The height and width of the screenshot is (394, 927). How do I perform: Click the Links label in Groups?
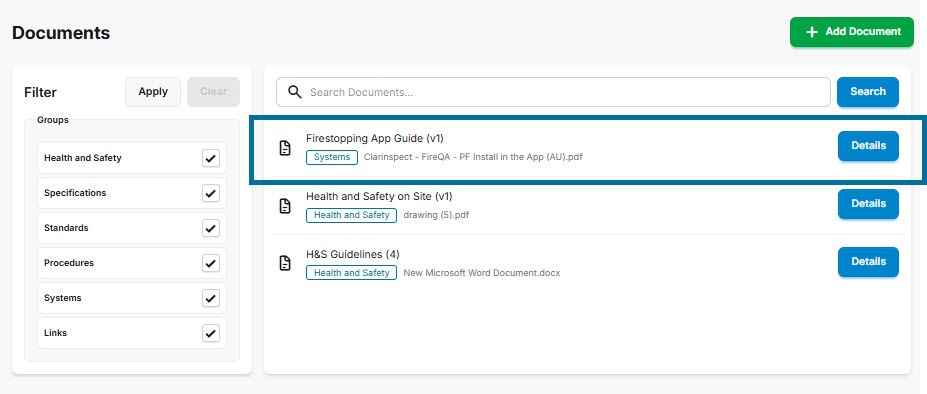tap(56, 332)
